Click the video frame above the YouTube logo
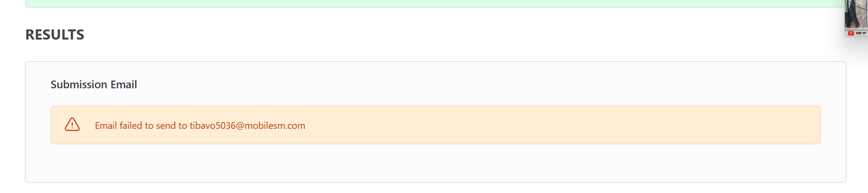Screen dimensions: 868x193 coord(856,14)
